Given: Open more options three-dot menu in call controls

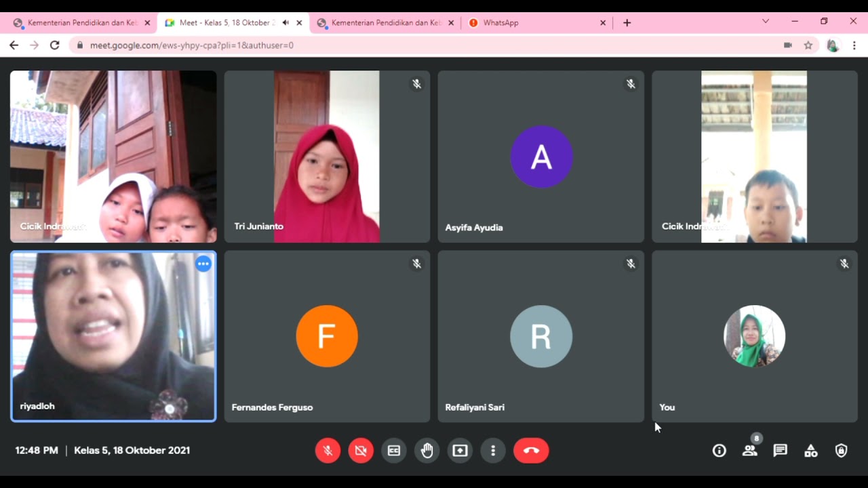Looking at the screenshot, I should tap(493, 451).
